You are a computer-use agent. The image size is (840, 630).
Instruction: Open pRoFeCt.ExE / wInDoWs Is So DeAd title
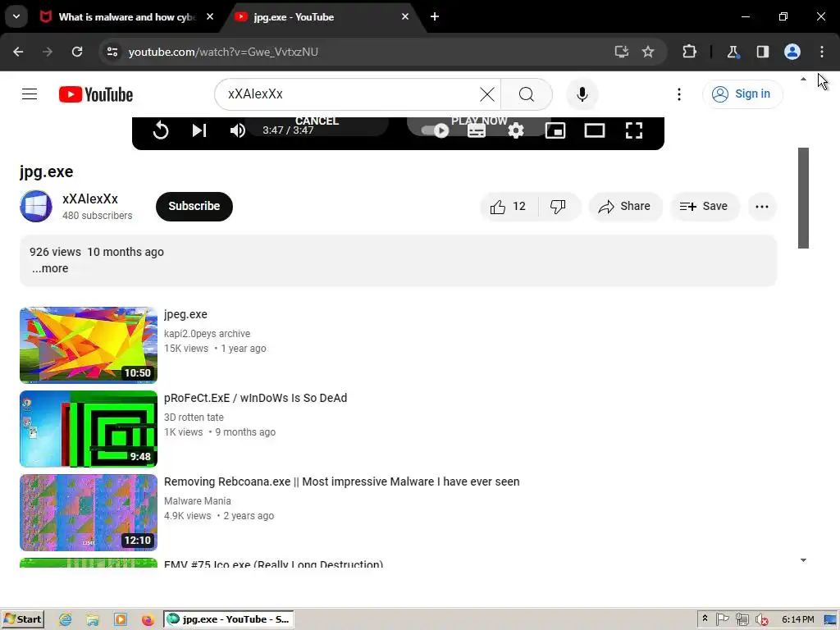coord(256,398)
